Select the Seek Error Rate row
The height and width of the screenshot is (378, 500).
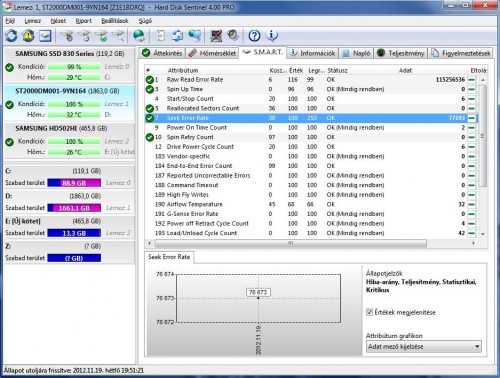[x=311, y=118]
